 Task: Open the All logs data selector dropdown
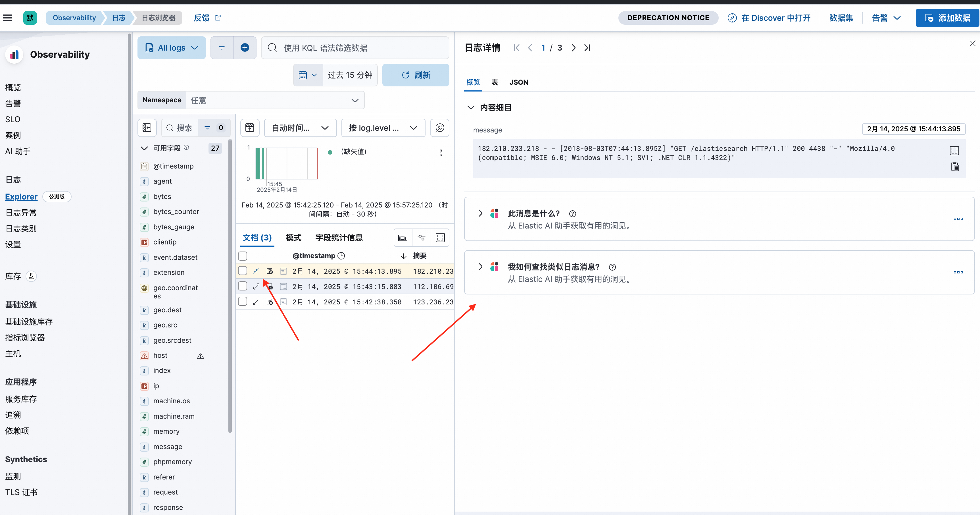171,47
